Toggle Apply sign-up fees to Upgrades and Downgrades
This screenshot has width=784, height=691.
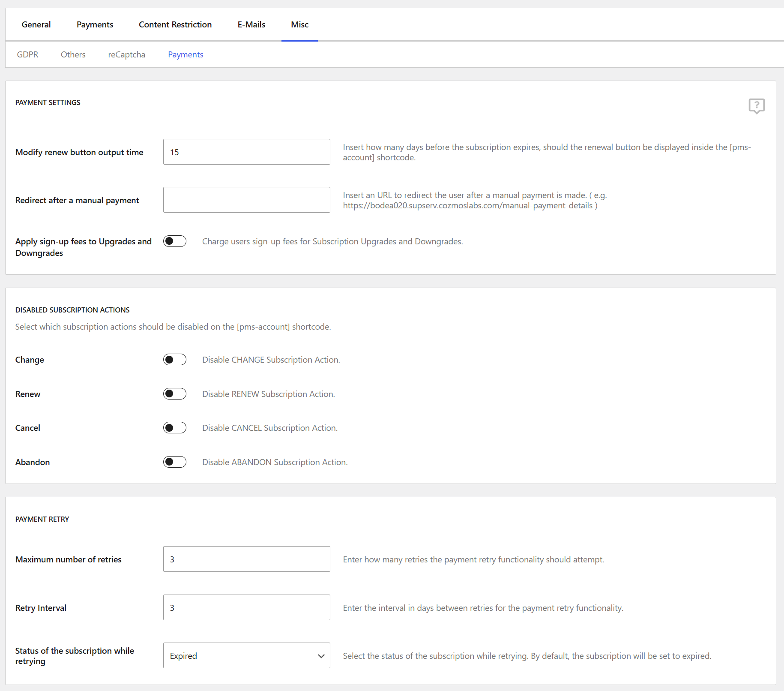[175, 241]
